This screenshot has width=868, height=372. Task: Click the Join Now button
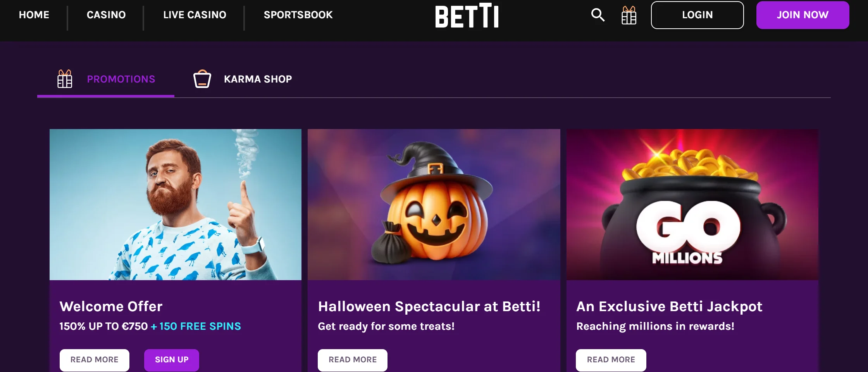click(x=803, y=15)
